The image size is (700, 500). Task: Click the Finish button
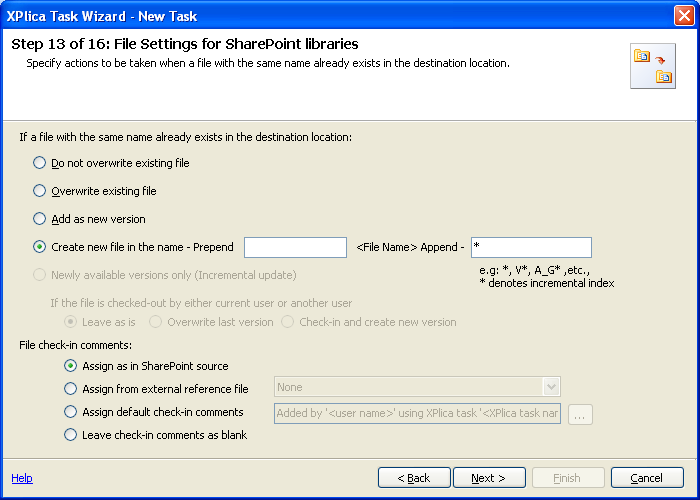click(x=568, y=478)
